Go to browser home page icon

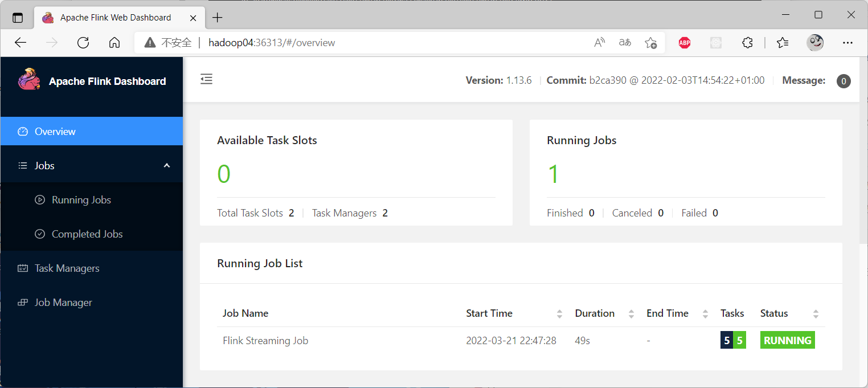(x=114, y=43)
